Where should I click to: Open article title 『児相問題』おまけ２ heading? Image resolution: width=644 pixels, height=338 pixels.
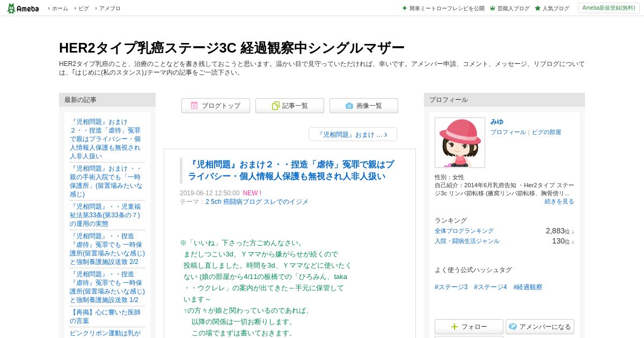[x=291, y=170]
